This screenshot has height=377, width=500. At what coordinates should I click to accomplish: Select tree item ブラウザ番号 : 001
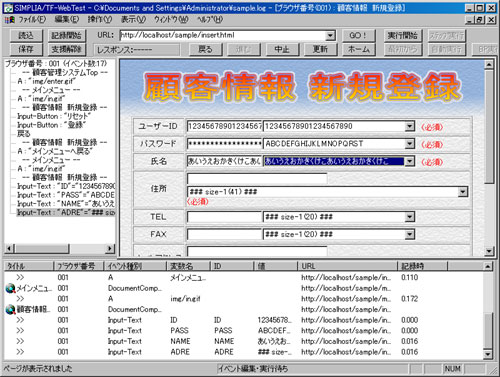(56, 63)
